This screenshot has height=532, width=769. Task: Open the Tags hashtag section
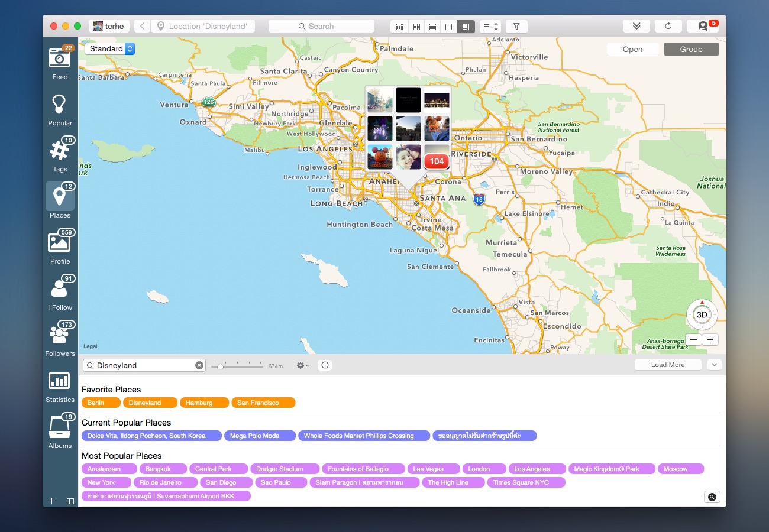(x=60, y=155)
